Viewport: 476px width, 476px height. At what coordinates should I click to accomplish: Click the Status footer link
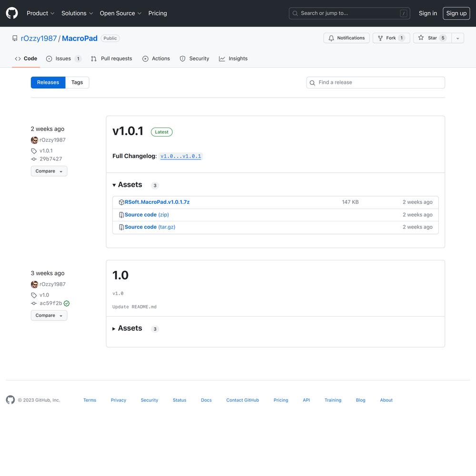click(179, 400)
